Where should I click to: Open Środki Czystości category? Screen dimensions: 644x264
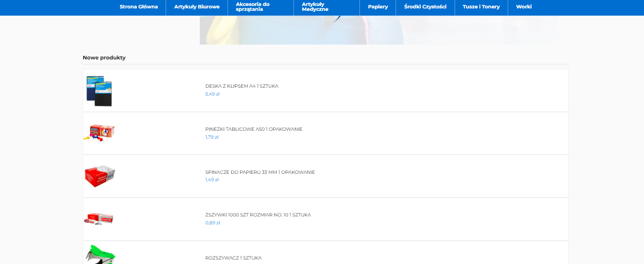(x=425, y=7)
